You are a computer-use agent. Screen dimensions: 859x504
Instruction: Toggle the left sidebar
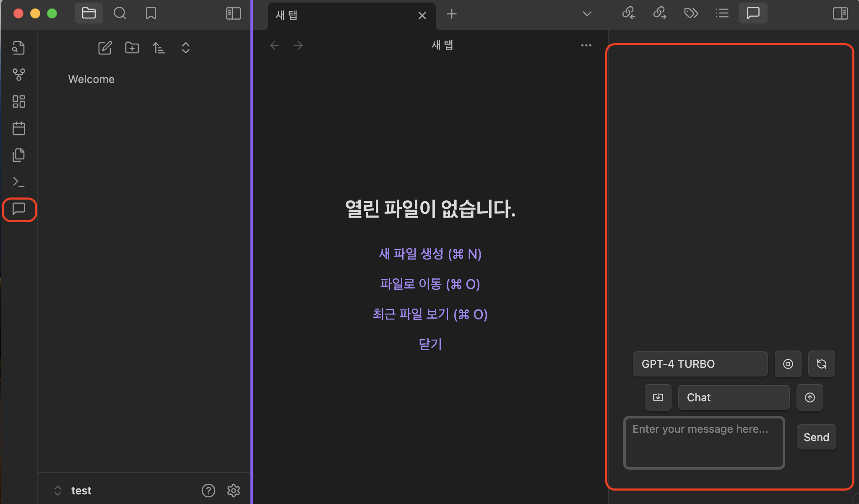pyautogui.click(x=233, y=13)
